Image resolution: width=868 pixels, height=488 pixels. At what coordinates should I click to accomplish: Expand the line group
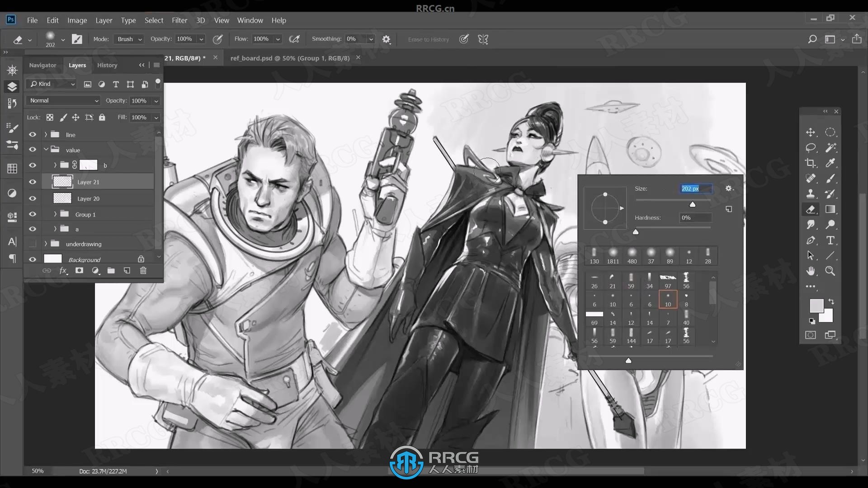(x=46, y=135)
